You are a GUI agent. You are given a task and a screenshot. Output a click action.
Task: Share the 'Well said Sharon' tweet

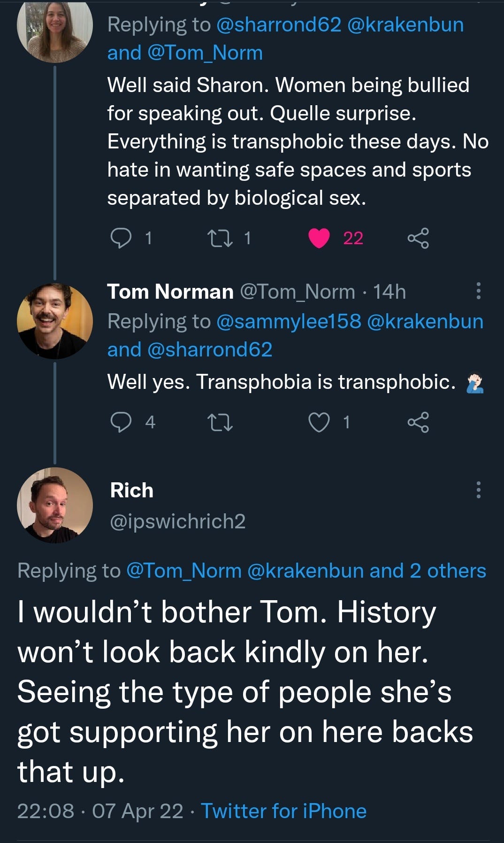[x=418, y=238]
